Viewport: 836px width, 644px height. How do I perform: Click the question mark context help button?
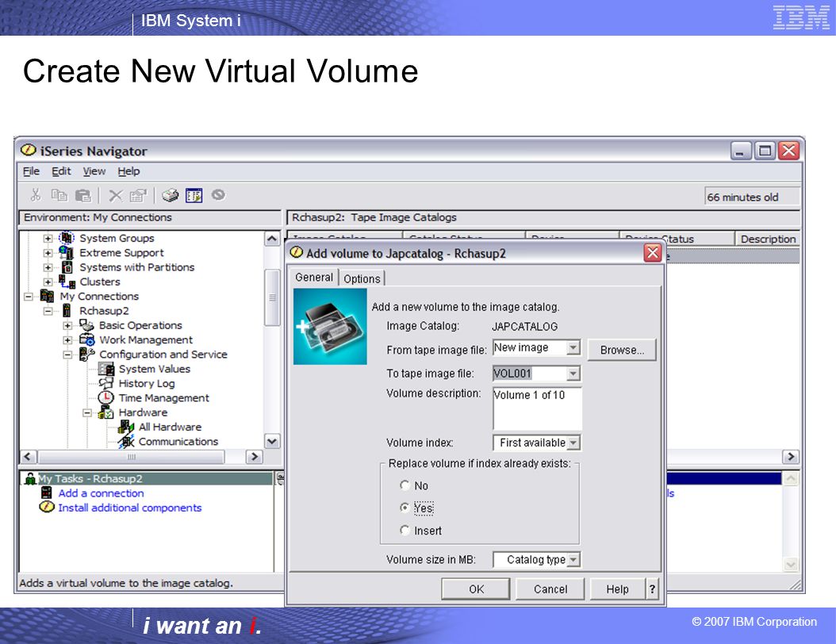click(x=652, y=589)
